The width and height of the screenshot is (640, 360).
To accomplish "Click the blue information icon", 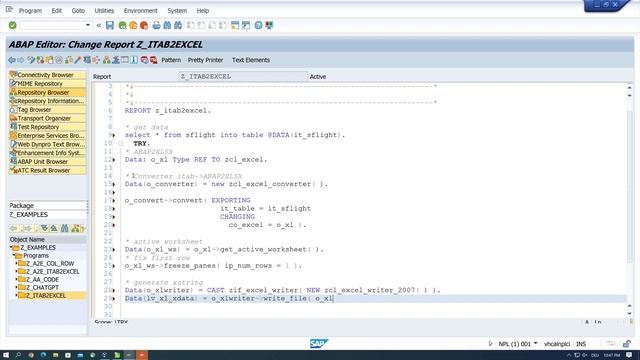I will [134, 60].
